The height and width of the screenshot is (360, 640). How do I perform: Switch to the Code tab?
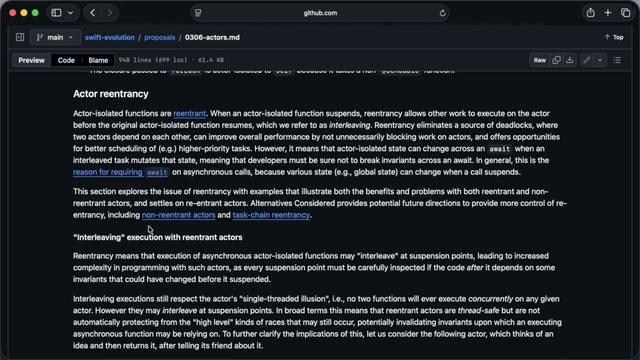66,60
